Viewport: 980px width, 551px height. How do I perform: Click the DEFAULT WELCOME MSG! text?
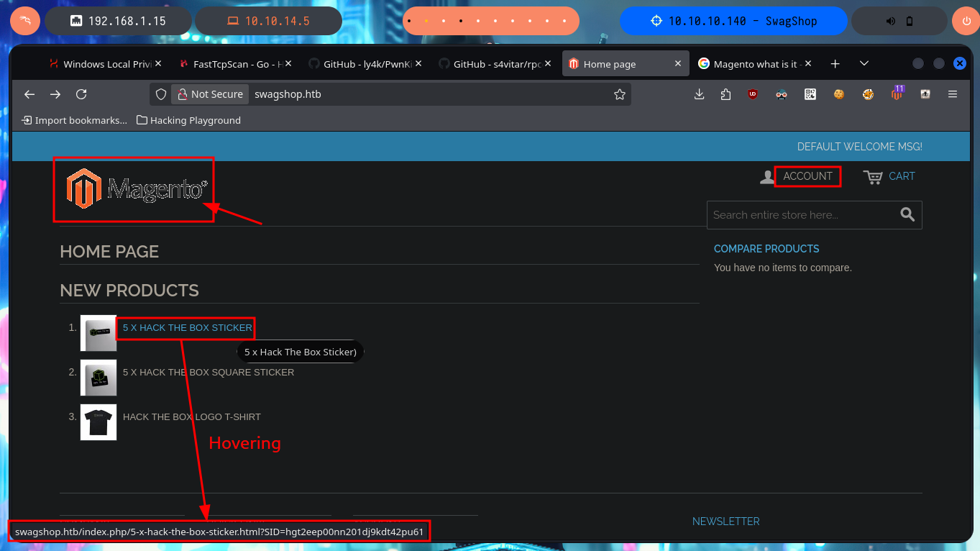click(x=860, y=147)
